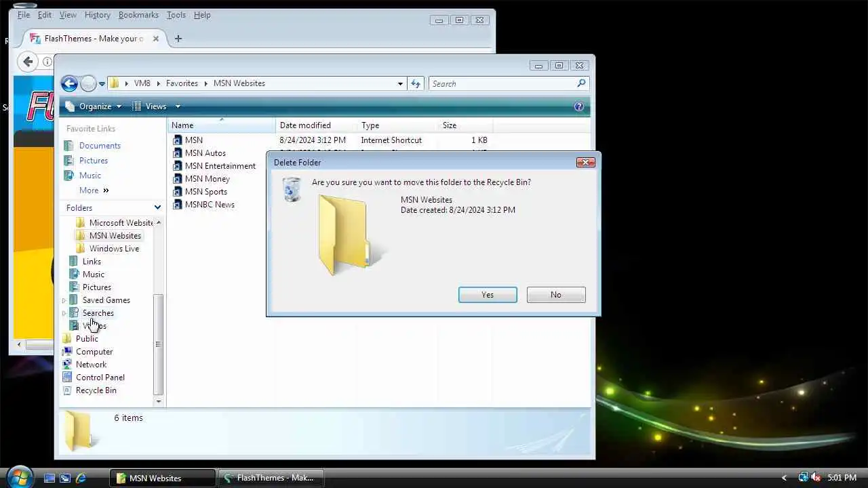
Task: Click the Refresh button beside address bar
Action: (x=416, y=83)
